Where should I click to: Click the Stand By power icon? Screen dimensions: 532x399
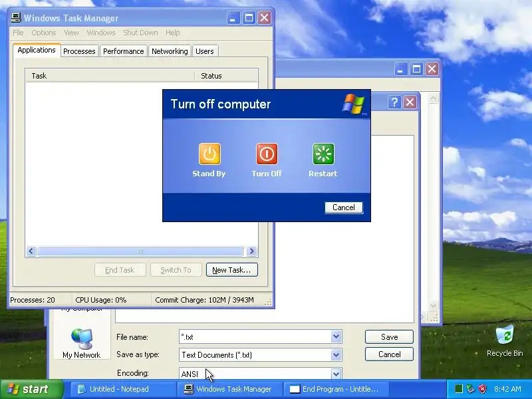[209, 154]
